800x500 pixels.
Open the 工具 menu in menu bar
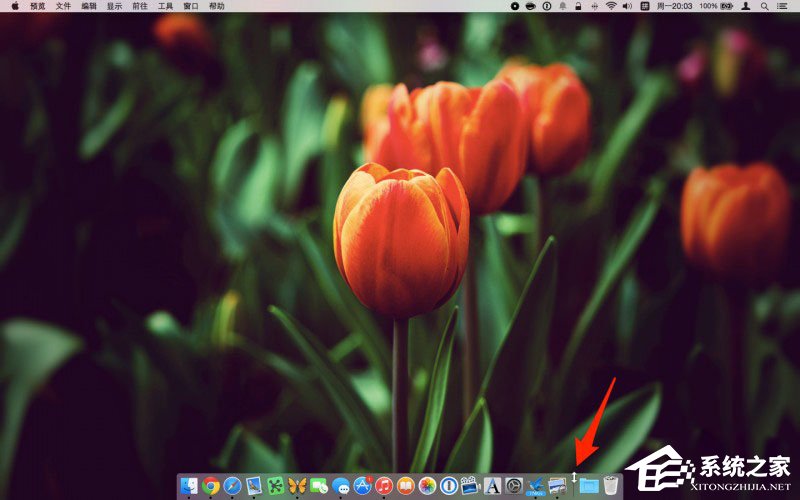click(x=165, y=6)
